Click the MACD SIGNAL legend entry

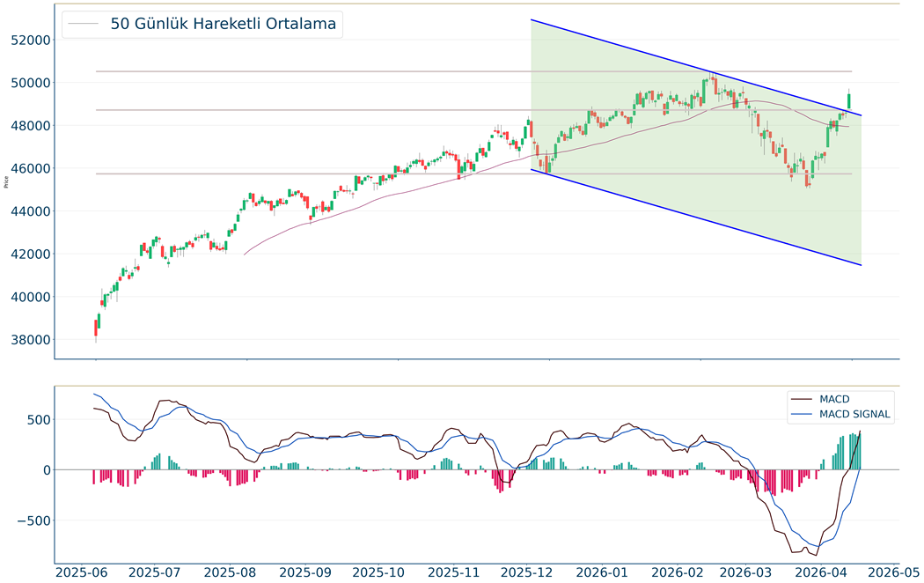click(x=854, y=414)
